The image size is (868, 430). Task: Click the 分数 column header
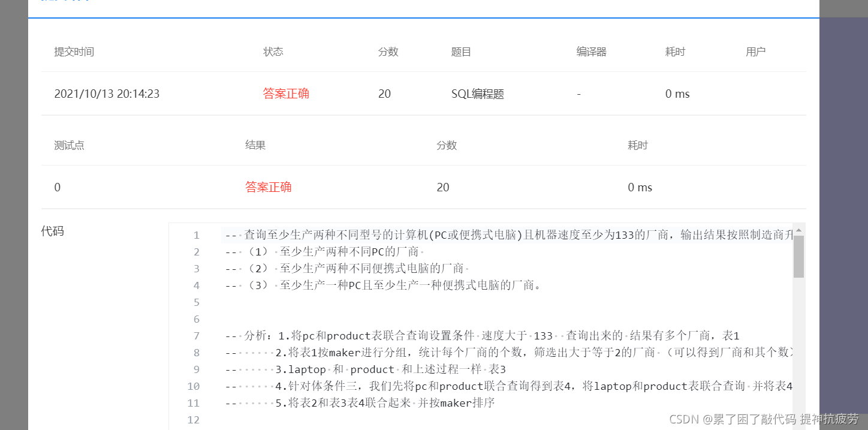(388, 52)
